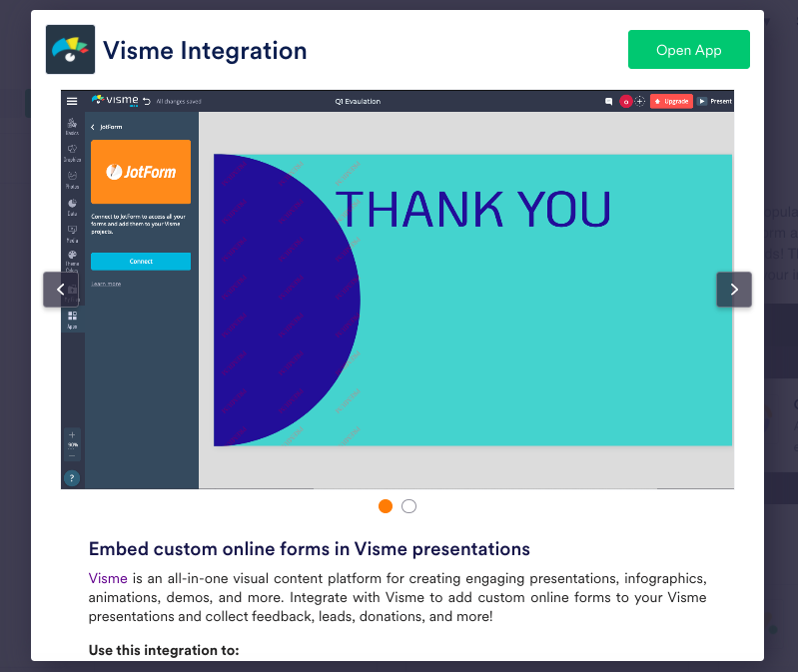Select the first orange carousel dot

pos(386,506)
